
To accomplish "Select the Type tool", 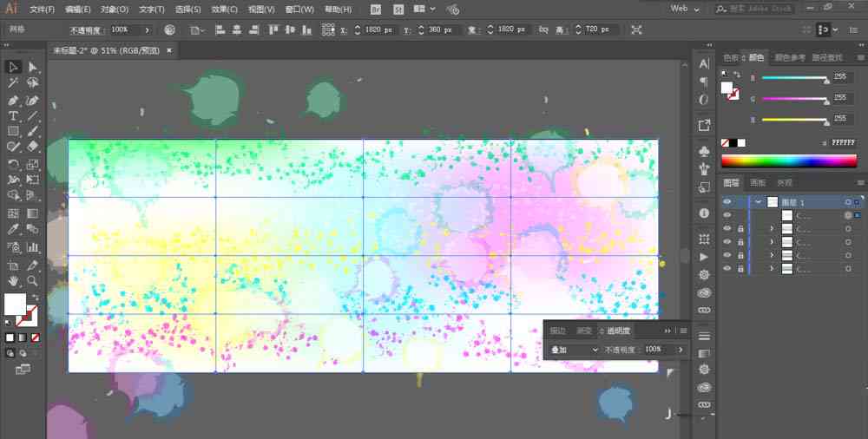I will (13, 115).
